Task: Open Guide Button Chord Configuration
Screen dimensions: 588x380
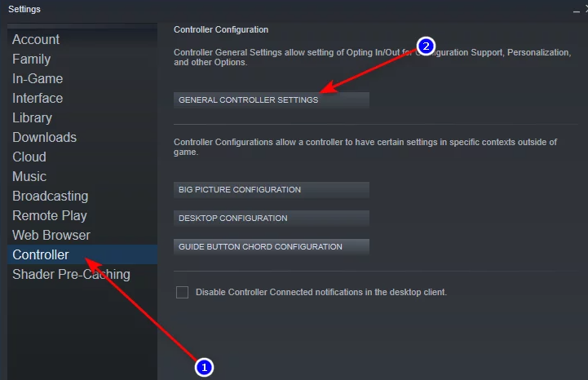Action: tap(271, 246)
